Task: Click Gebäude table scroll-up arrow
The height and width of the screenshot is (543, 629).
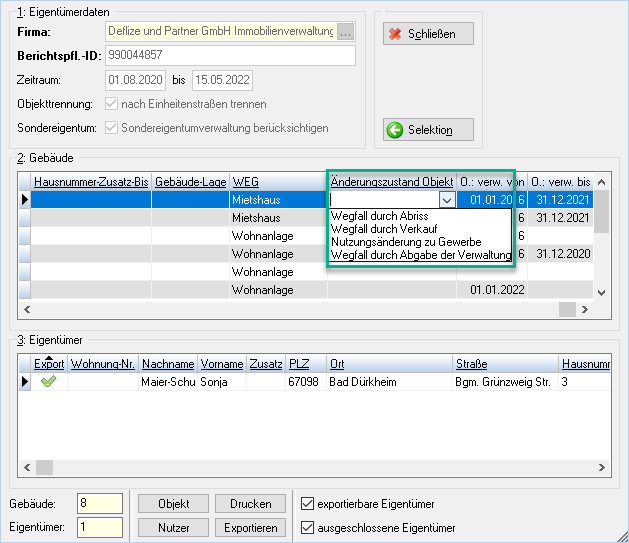Action: (601, 182)
